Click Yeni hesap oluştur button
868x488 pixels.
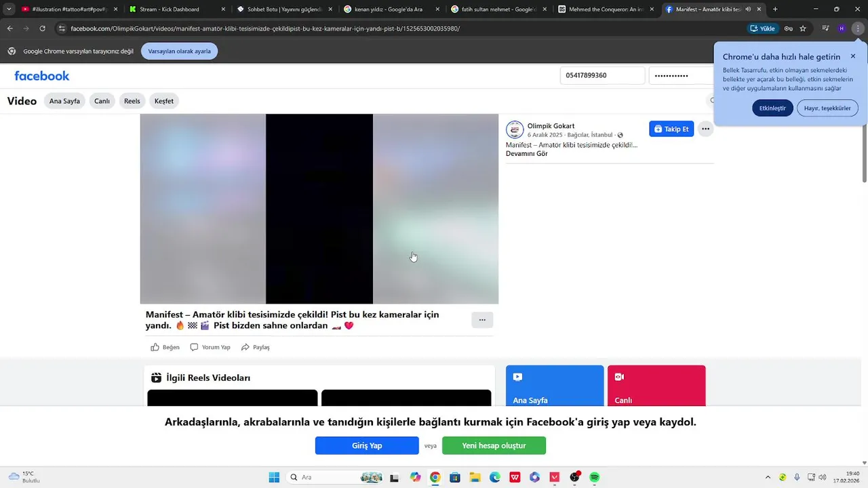(494, 445)
